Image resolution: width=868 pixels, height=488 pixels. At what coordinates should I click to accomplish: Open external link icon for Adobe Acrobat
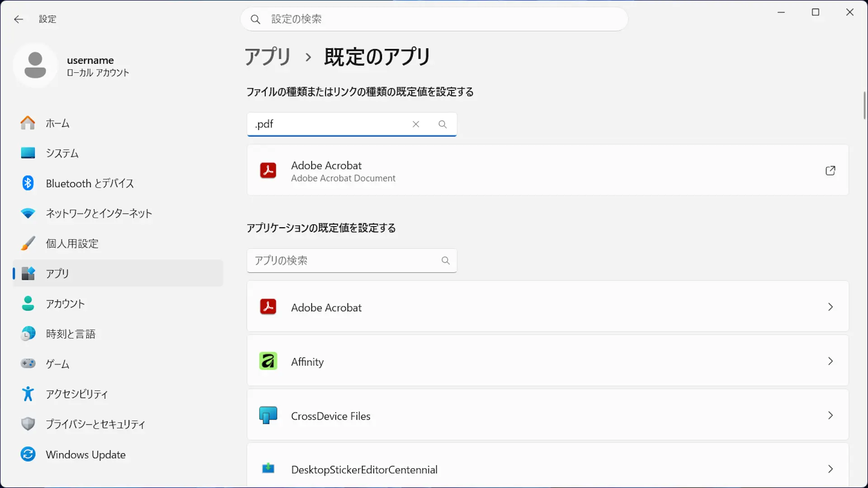coord(830,170)
